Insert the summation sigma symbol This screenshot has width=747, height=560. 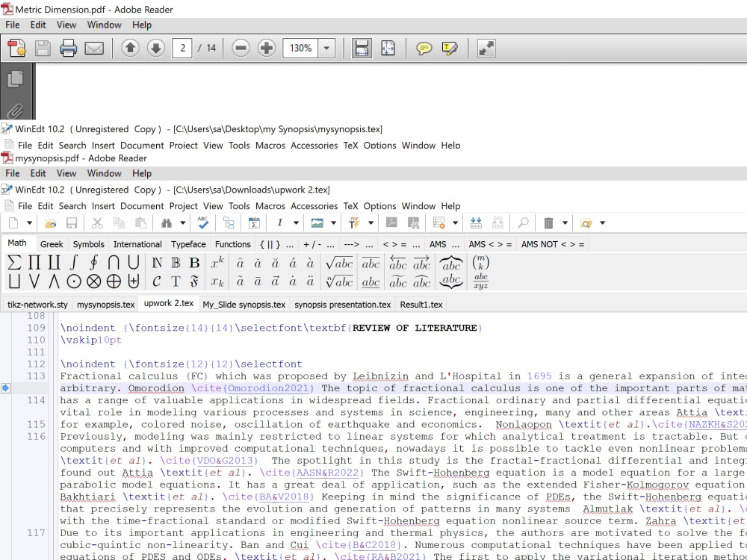tap(14, 262)
